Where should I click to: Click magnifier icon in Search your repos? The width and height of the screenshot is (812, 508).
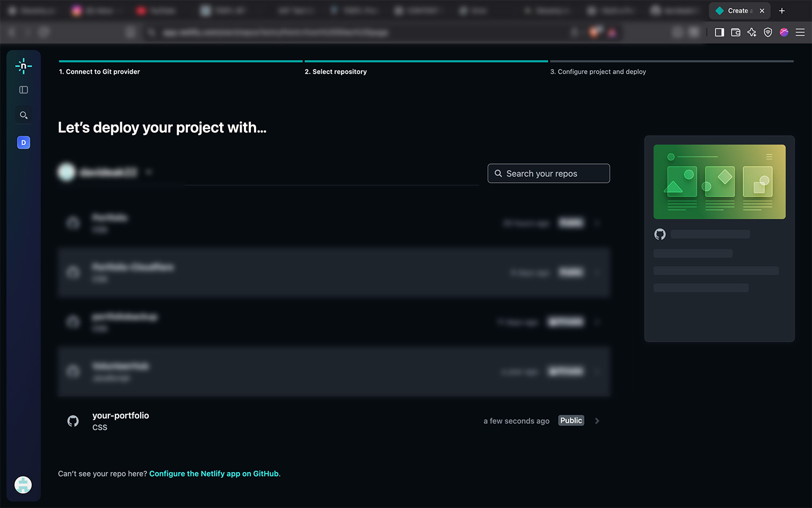coord(498,174)
